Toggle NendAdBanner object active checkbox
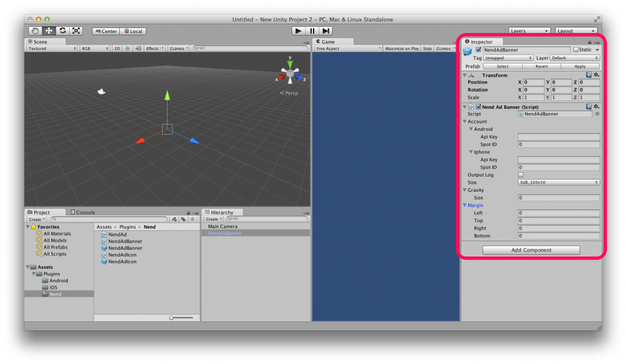 478,50
